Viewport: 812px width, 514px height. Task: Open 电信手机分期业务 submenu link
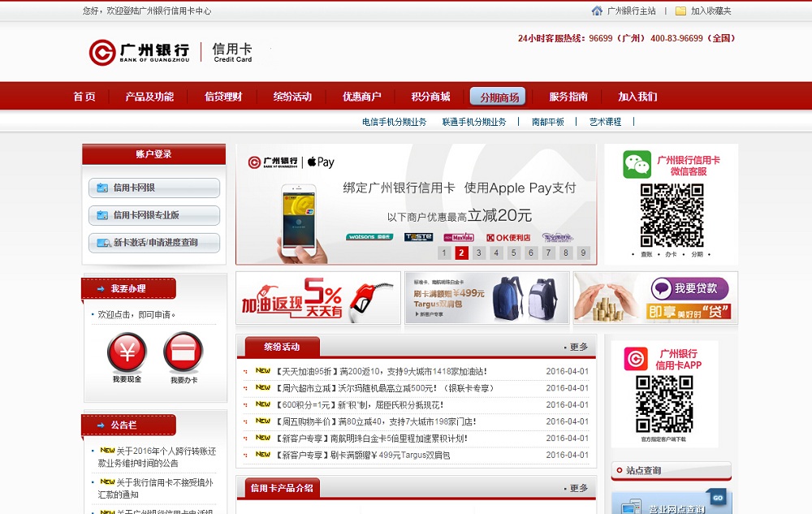(x=394, y=122)
